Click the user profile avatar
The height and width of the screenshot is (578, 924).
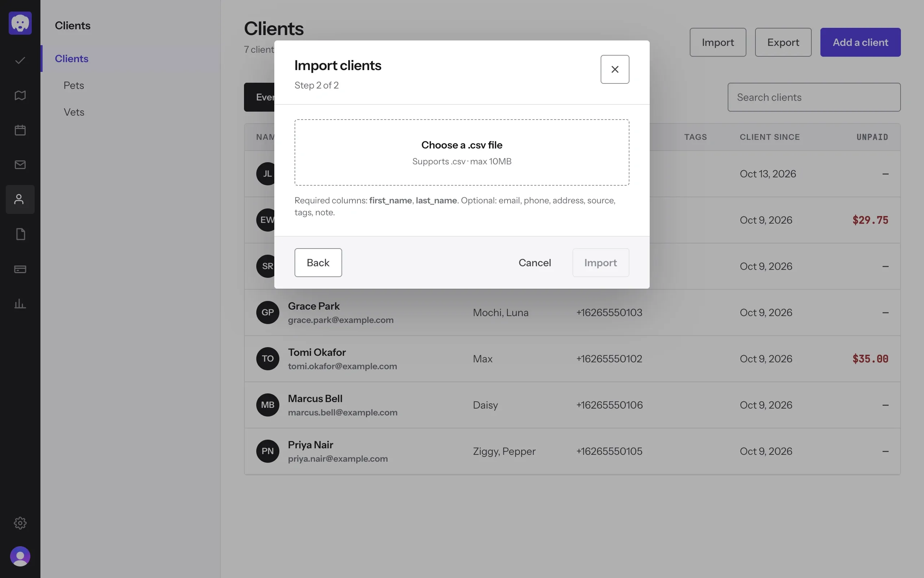click(20, 556)
